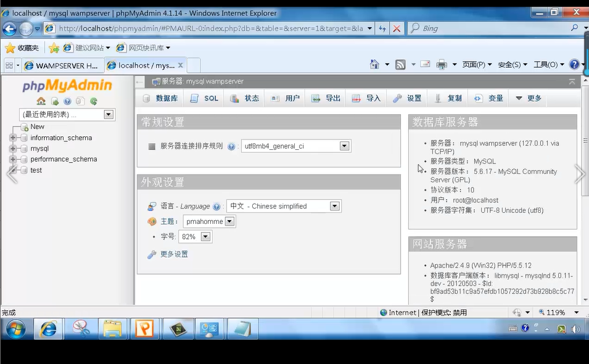Open the zoom level 119% dropdown arrow
This screenshot has width=589, height=364.
tap(576, 313)
